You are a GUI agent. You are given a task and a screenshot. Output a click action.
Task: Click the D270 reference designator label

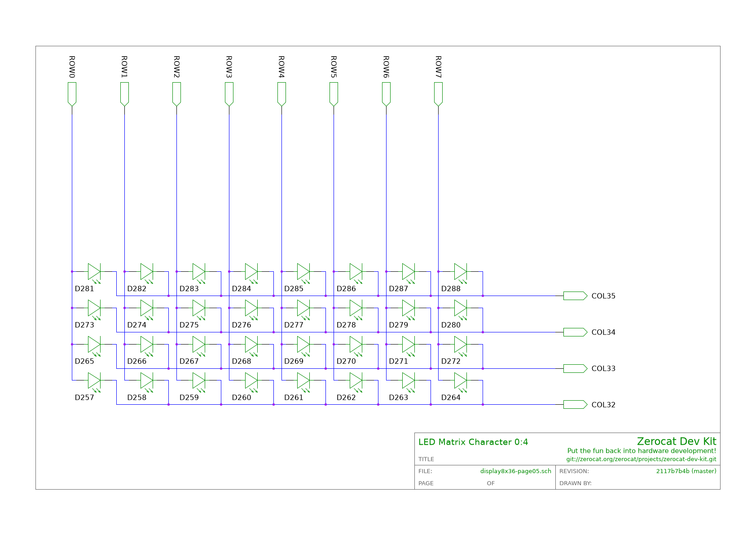click(346, 361)
